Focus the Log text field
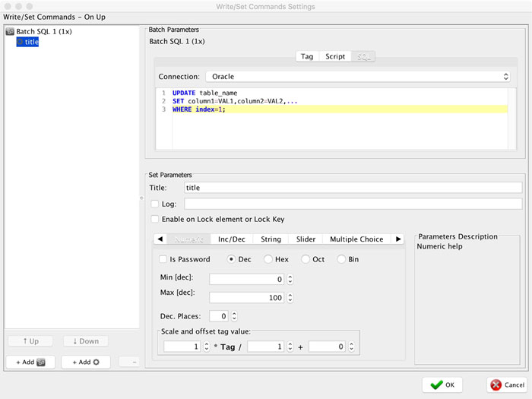 click(x=353, y=204)
